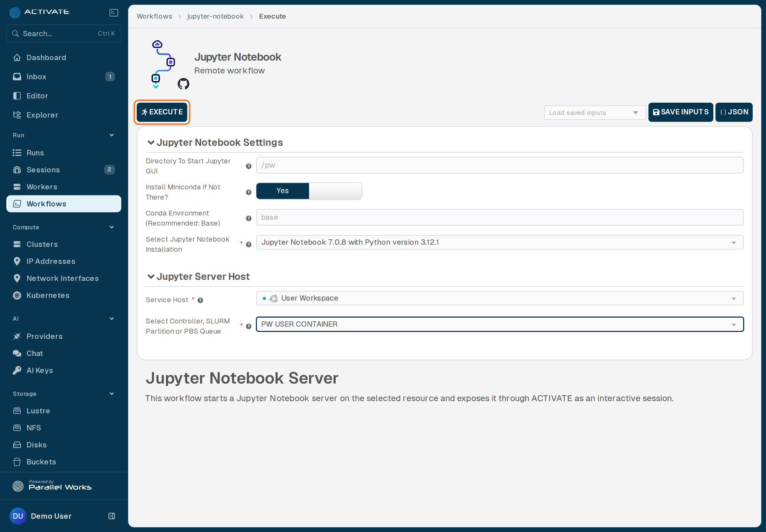Collapse the Jupyter Server Host section
Image resolution: width=766 pixels, height=532 pixels.
[x=151, y=277]
